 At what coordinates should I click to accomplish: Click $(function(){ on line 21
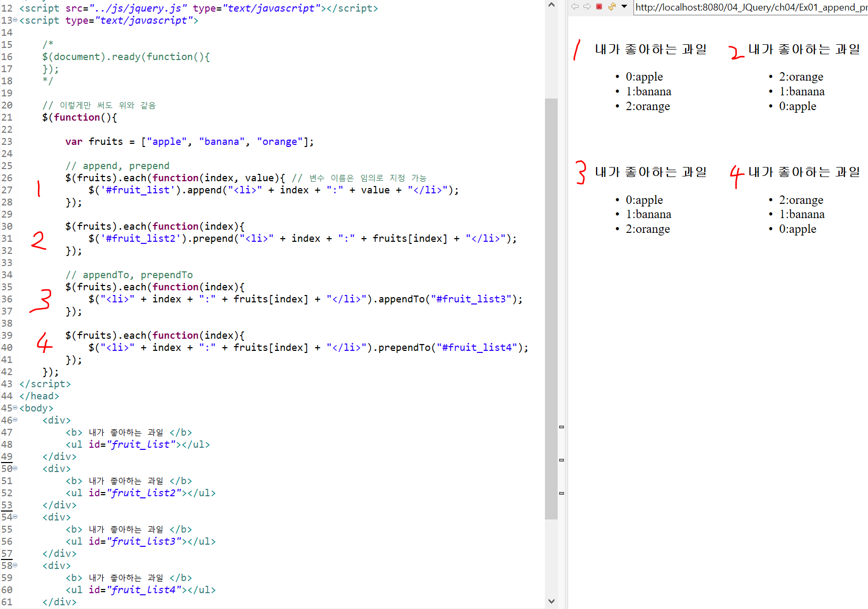point(80,117)
